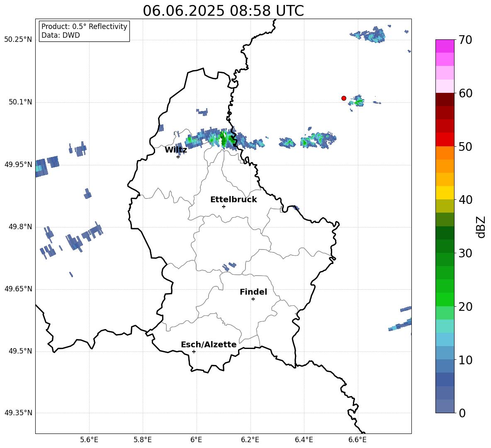Viewport: 491px width, 448px height.
Task: Click the 49.95°N latitude label
Action: [x=18, y=164]
